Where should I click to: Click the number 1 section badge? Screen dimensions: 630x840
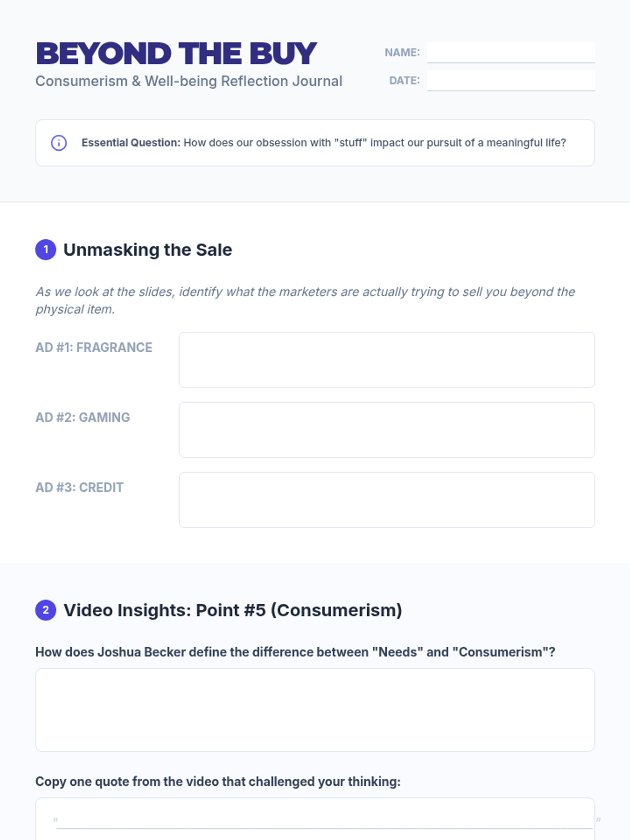[46, 249]
